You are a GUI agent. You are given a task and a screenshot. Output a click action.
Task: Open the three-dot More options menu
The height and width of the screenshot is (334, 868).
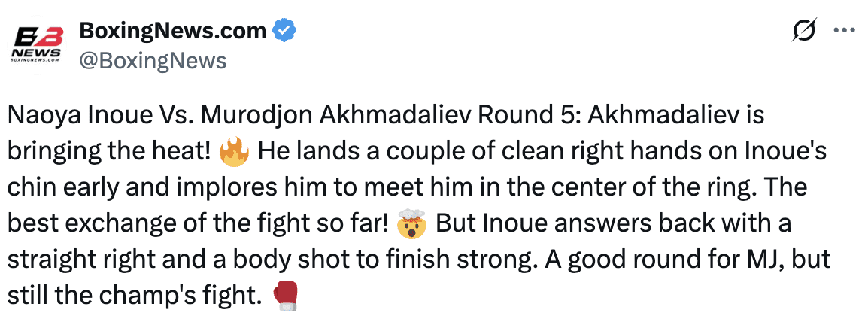(x=845, y=31)
